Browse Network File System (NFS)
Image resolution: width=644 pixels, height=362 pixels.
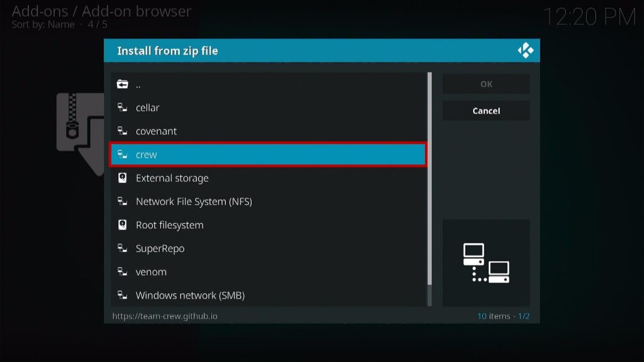pyautogui.click(x=269, y=201)
